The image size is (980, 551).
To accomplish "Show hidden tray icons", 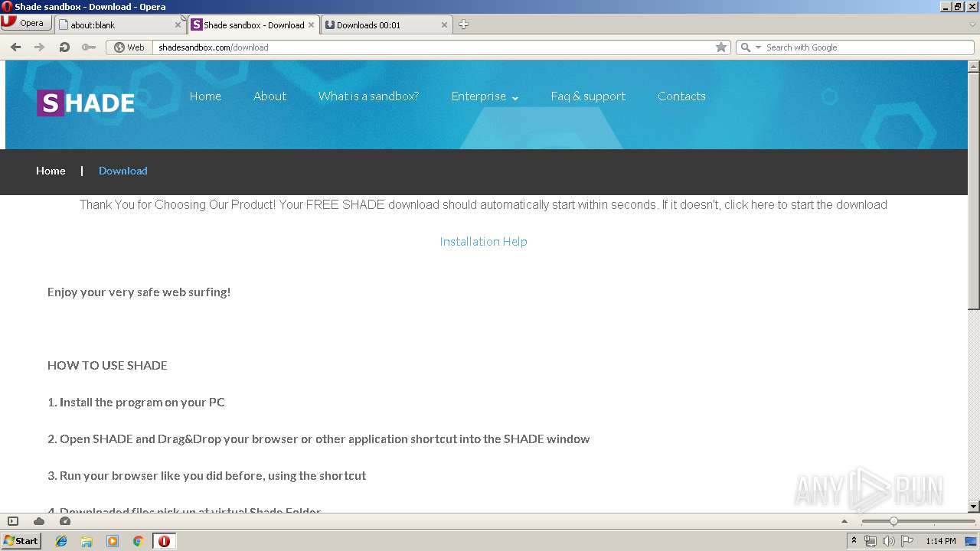I will tap(854, 541).
